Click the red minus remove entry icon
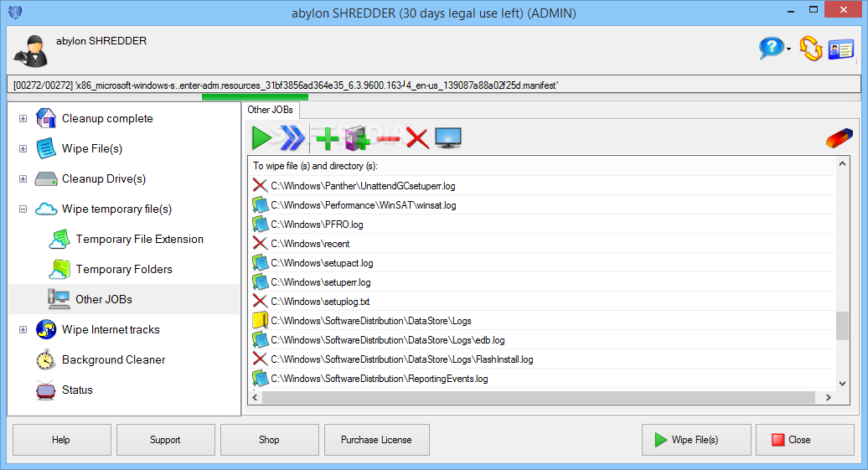The image size is (868, 470). click(389, 139)
